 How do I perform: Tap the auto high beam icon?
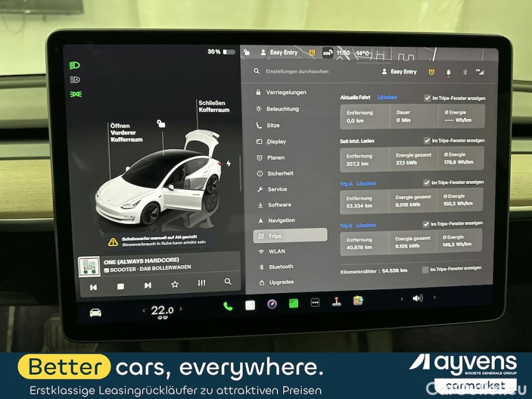[x=75, y=80]
